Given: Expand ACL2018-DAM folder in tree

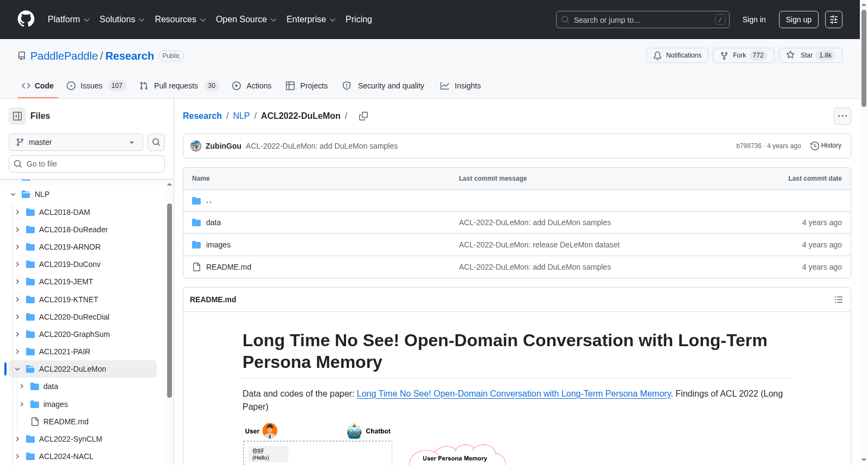Looking at the screenshot, I should 17,212.
